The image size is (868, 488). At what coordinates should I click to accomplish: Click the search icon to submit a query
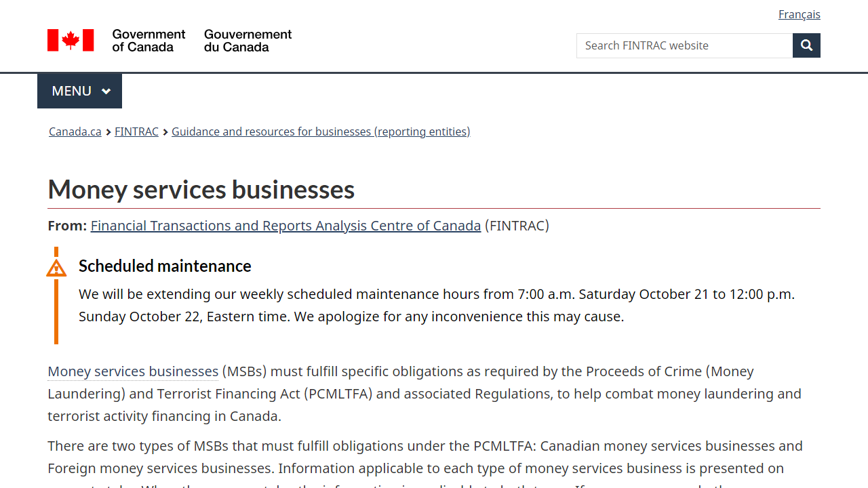click(806, 45)
